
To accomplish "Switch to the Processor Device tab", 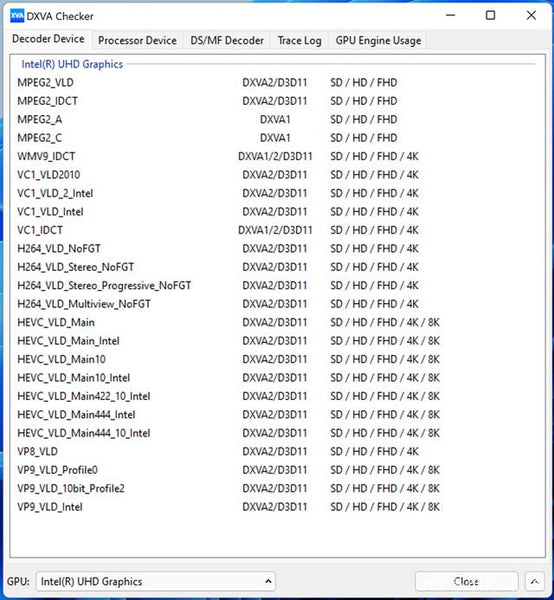I will pyautogui.click(x=137, y=41).
